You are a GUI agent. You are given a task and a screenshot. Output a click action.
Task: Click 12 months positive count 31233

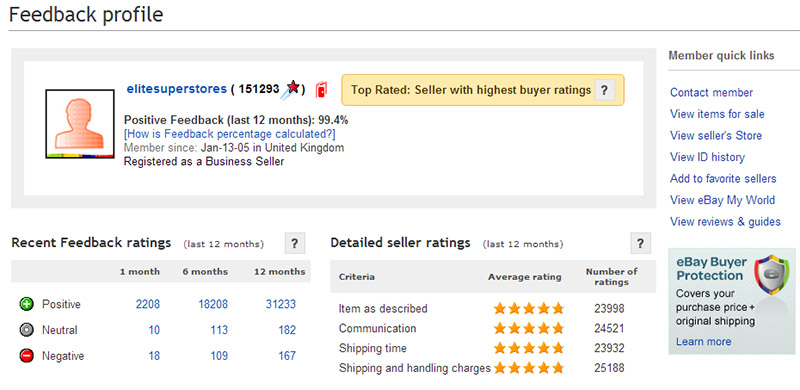tap(281, 304)
